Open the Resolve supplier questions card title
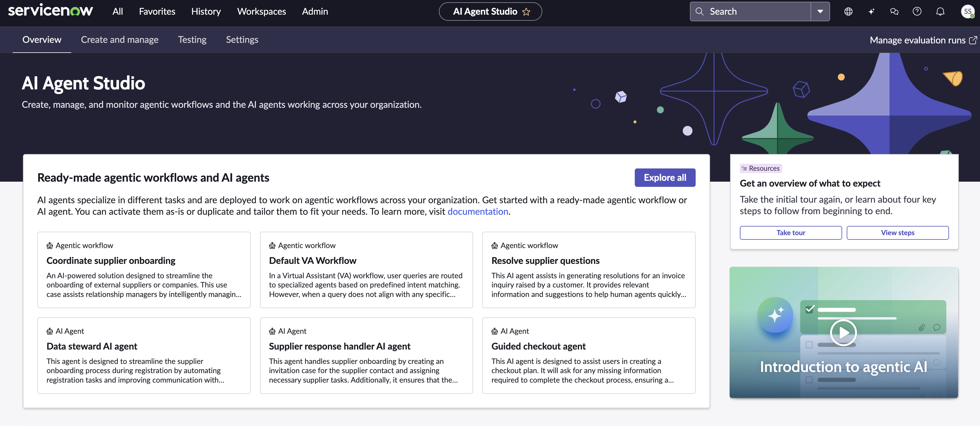 click(545, 260)
